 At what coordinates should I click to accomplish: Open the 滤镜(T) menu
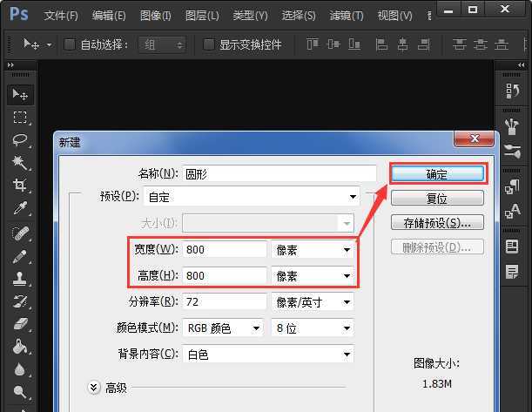click(347, 16)
